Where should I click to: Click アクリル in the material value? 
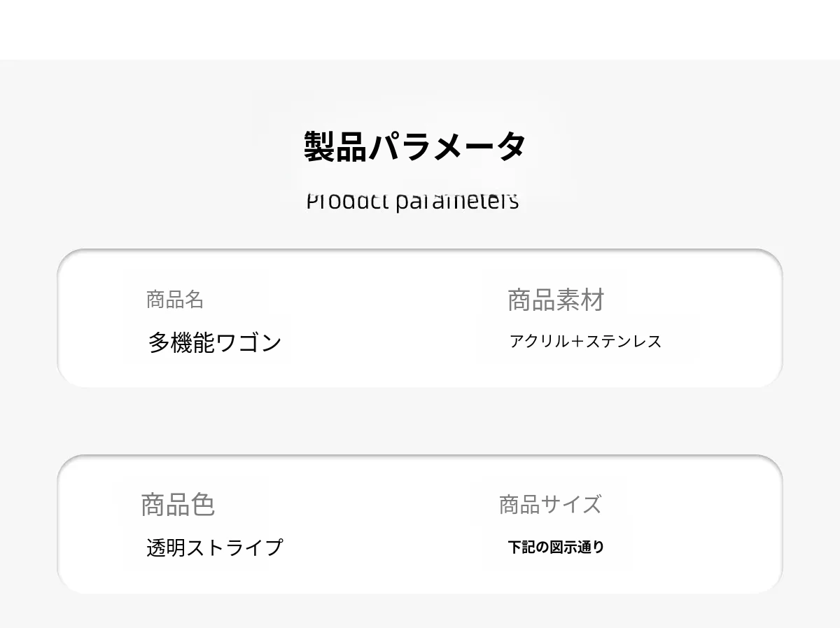coord(540,342)
